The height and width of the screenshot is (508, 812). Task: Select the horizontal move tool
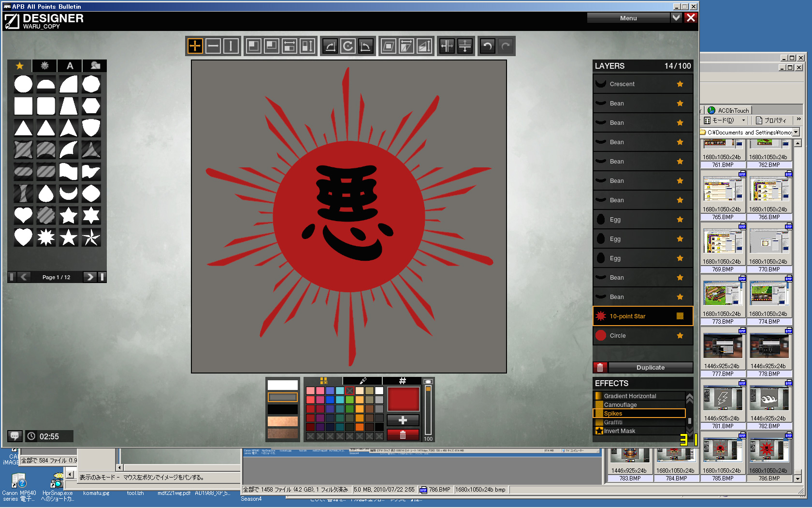pos(213,46)
